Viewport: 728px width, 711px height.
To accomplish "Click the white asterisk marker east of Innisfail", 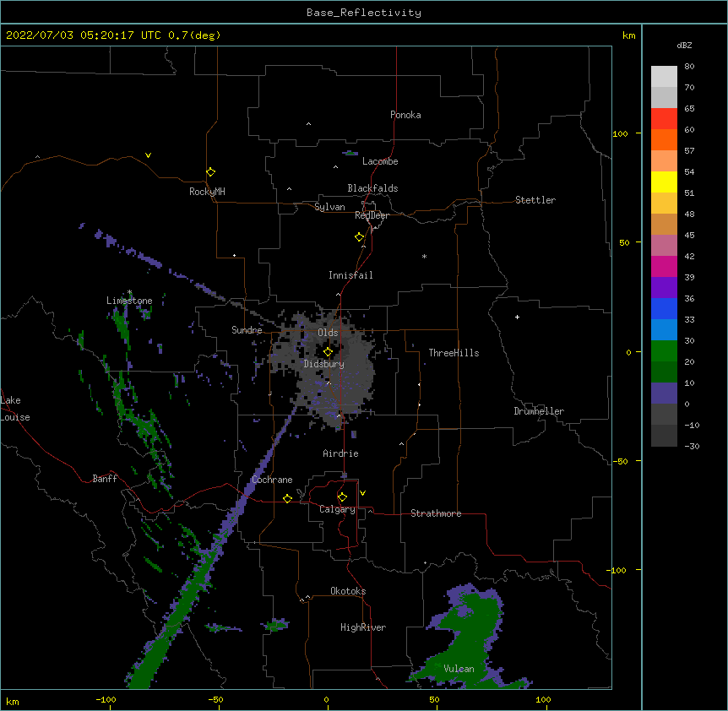I will point(424,256).
